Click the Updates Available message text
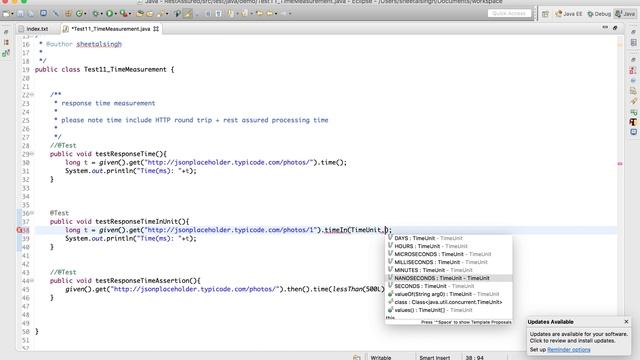Screen dimensions: 640x360 578,337
